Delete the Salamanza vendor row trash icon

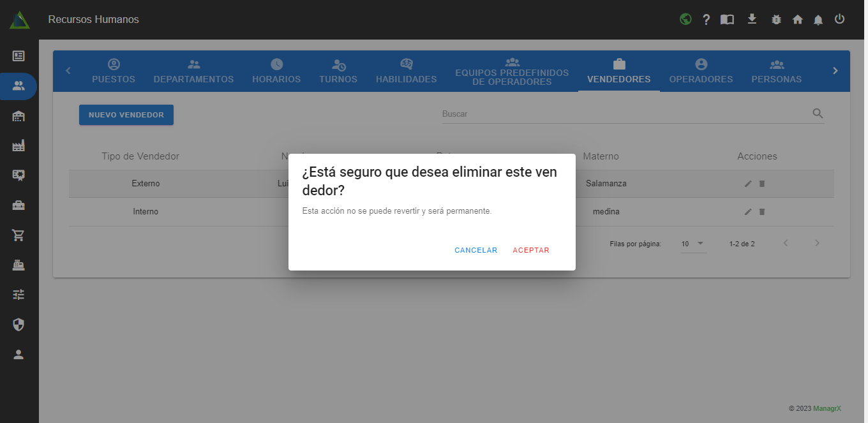[761, 184]
